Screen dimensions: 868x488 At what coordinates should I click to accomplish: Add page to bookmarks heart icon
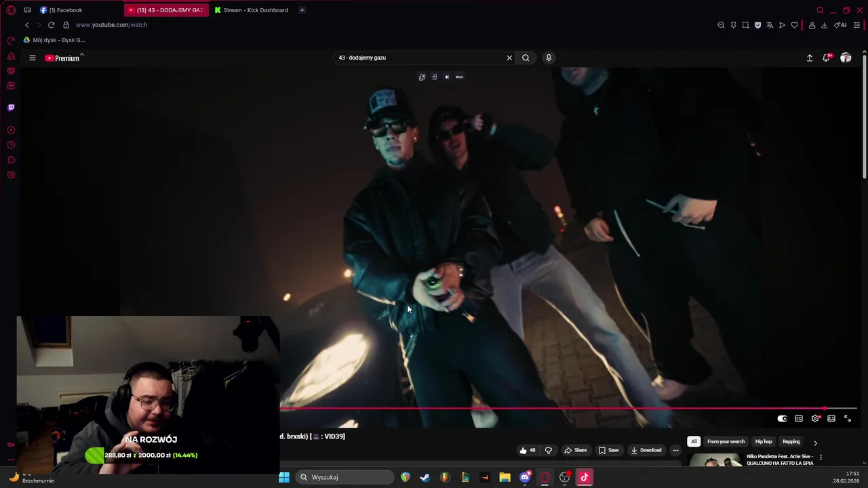tap(794, 25)
